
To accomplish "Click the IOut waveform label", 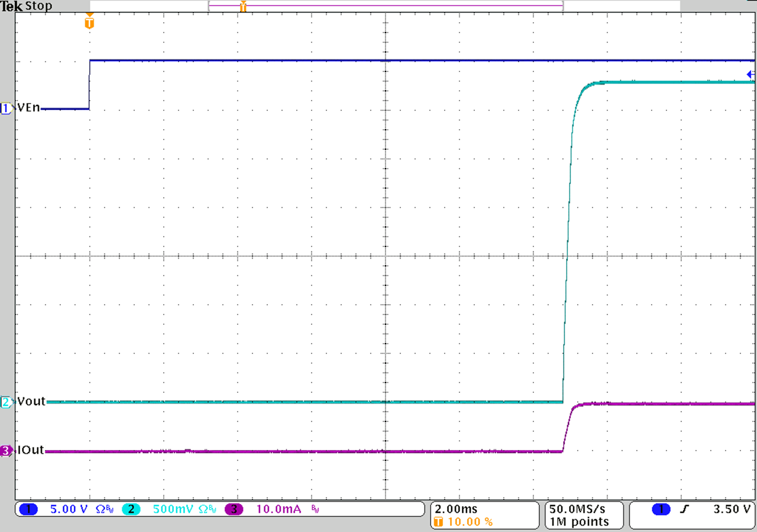I will coord(31,450).
